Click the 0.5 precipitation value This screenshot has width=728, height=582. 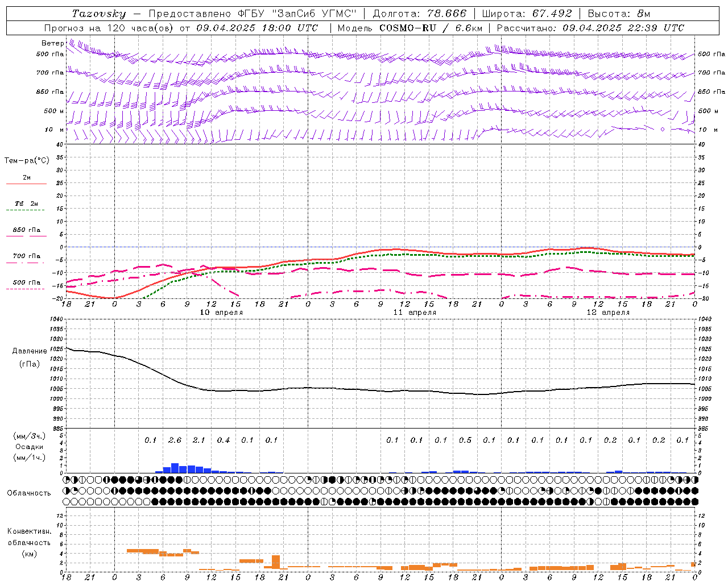click(x=465, y=440)
